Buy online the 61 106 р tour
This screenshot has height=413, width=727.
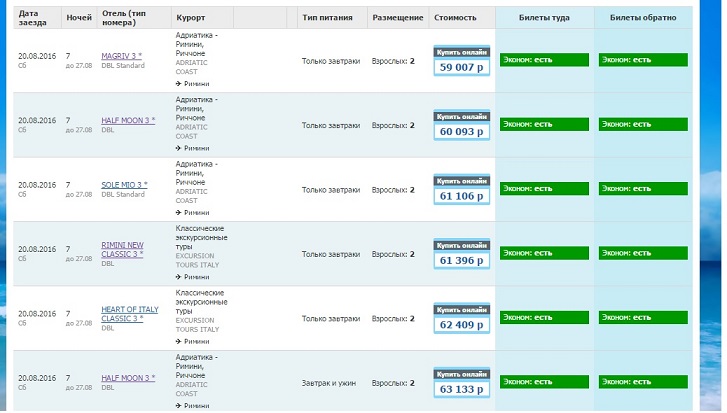pos(461,190)
